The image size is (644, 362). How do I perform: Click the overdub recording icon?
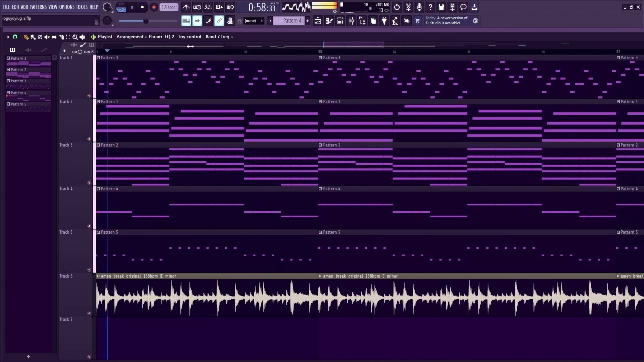click(x=219, y=7)
